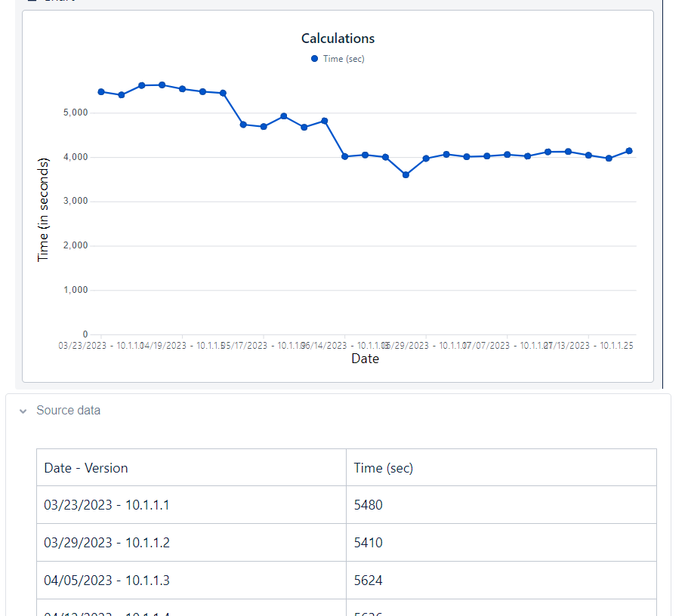Image resolution: width=688 pixels, height=616 pixels.
Task: Toggle the Time (sec) series in chart legend
Action: click(338, 59)
